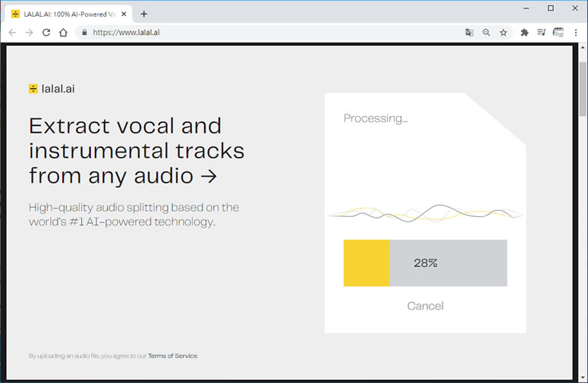Open the media control playlist icon
Viewport: 588px width, 383px height.
(541, 33)
